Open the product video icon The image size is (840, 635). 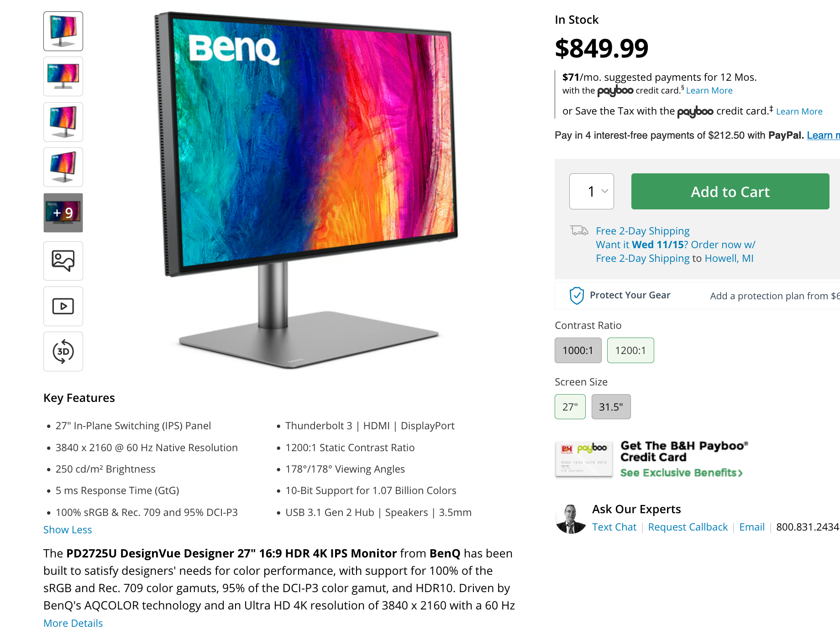63,306
